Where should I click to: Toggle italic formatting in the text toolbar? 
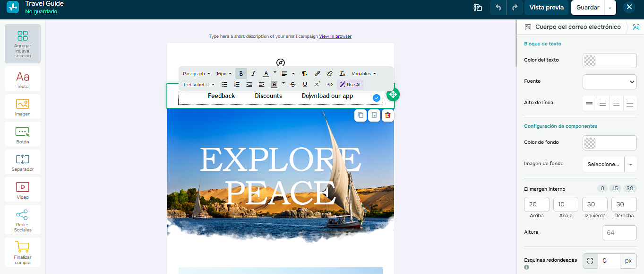[x=253, y=73]
